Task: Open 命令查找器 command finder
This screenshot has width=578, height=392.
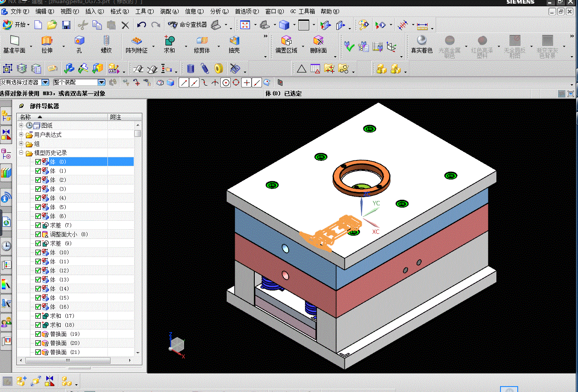Action: pos(188,25)
